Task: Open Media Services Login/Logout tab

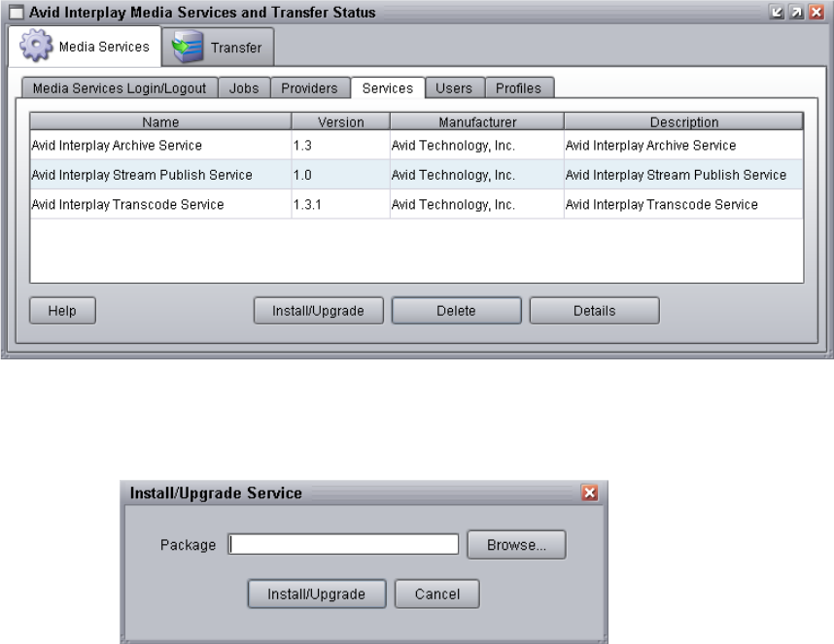Action: tap(120, 88)
